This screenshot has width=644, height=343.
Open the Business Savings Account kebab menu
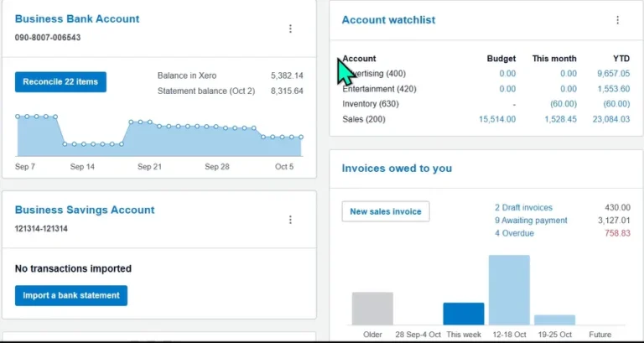tap(290, 220)
